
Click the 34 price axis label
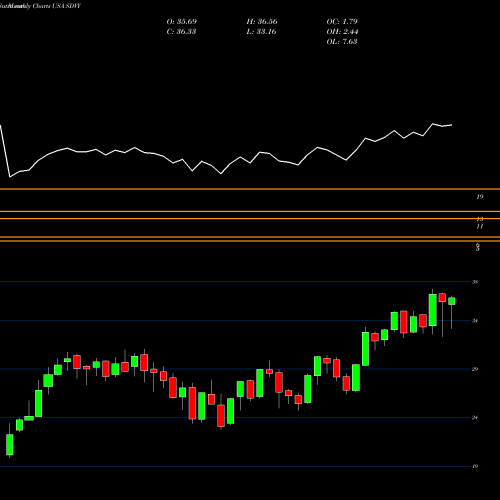coord(475,321)
